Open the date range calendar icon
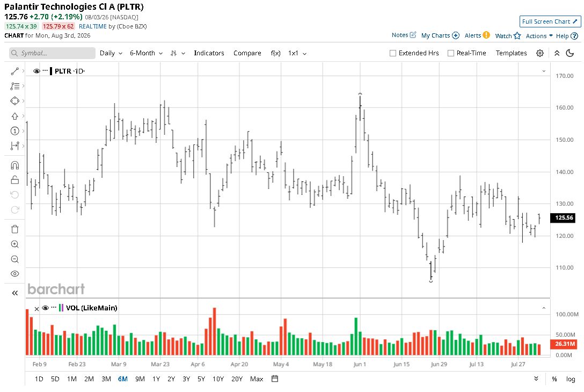 pyautogui.click(x=275, y=379)
